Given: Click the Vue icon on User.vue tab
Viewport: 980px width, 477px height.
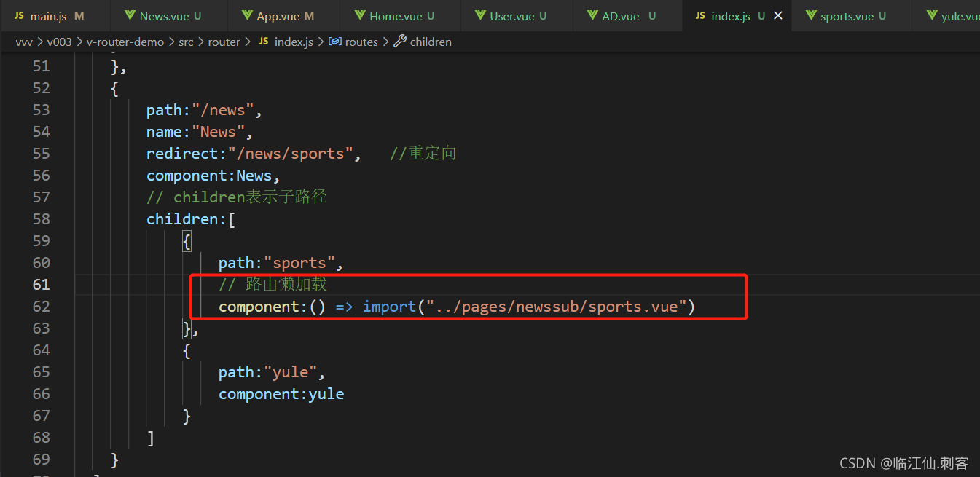Looking at the screenshot, I should point(480,16).
